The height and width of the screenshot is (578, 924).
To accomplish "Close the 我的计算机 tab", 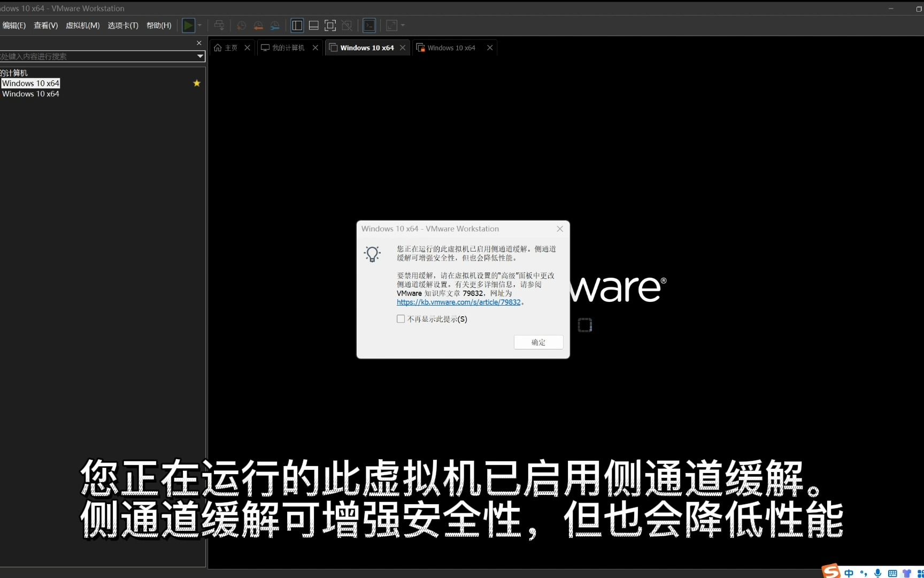I will coord(315,48).
